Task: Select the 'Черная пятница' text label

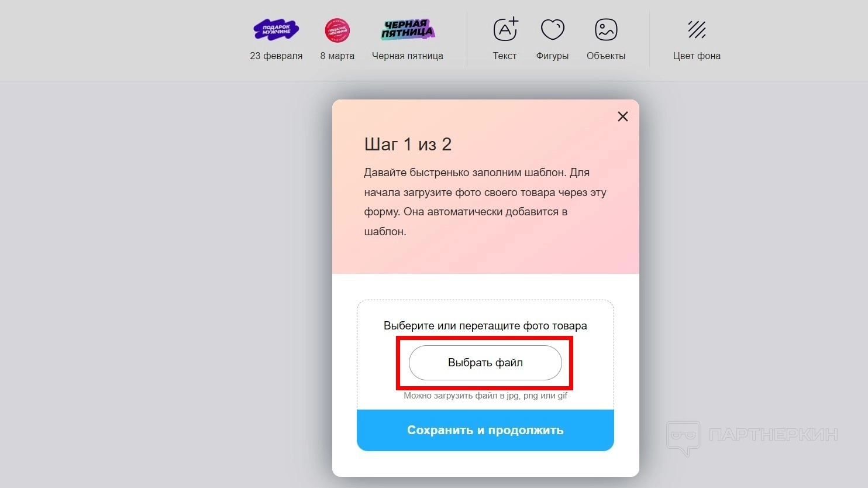Action: (408, 56)
